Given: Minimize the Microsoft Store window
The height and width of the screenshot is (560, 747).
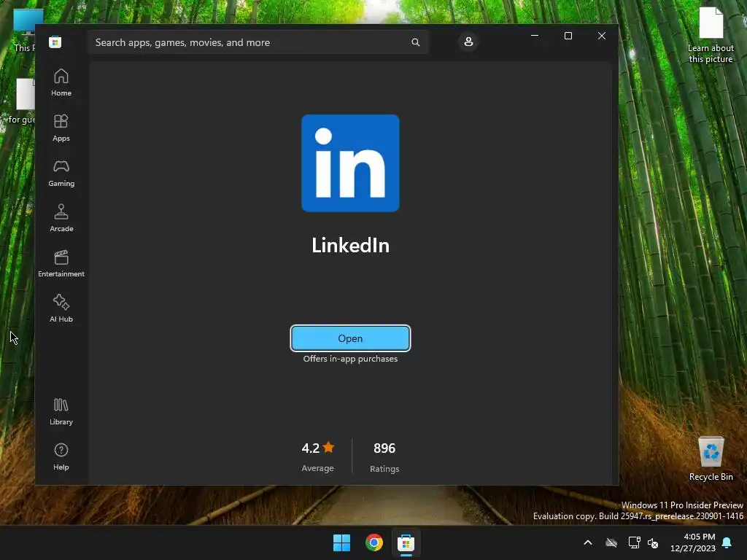Looking at the screenshot, I should click(x=535, y=36).
